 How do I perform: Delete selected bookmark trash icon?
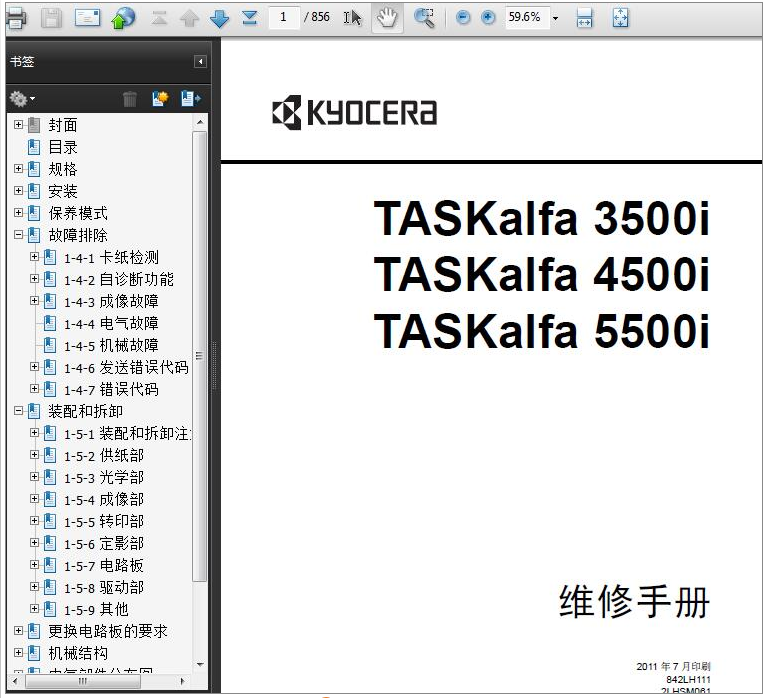point(130,99)
